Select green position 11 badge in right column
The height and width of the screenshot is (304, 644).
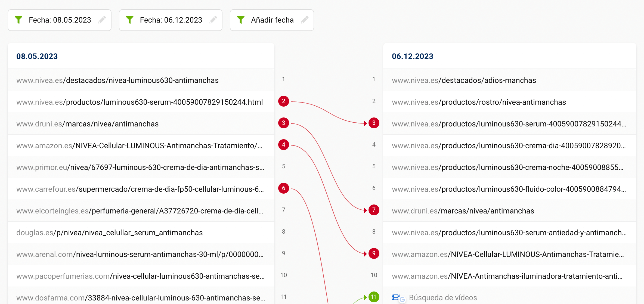[x=374, y=297]
